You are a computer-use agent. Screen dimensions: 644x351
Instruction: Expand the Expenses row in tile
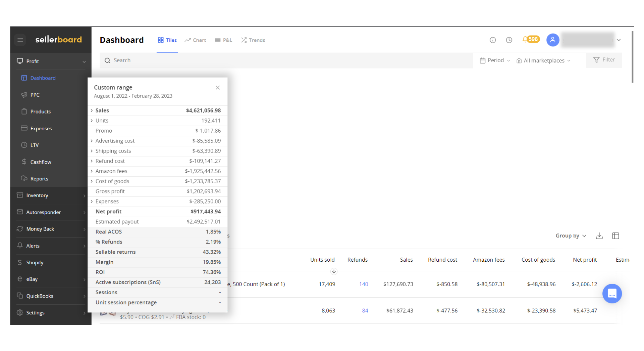[x=92, y=202]
